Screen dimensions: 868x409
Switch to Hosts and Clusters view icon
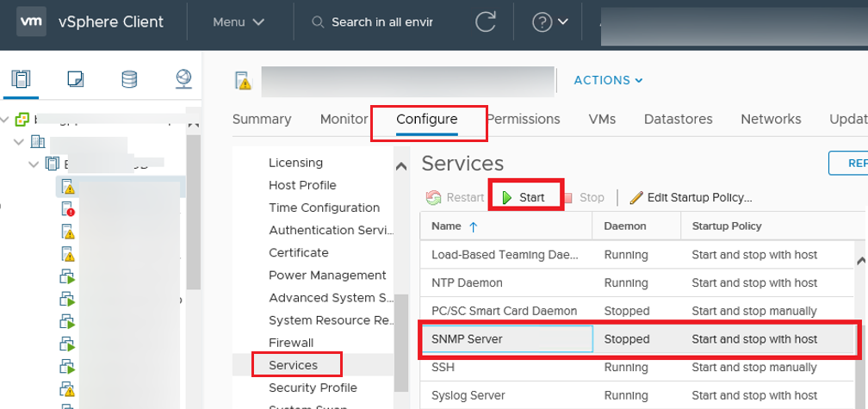[x=21, y=79]
